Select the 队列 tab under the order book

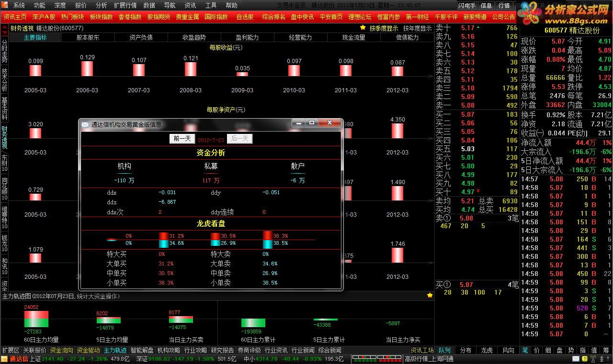[444, 350]
